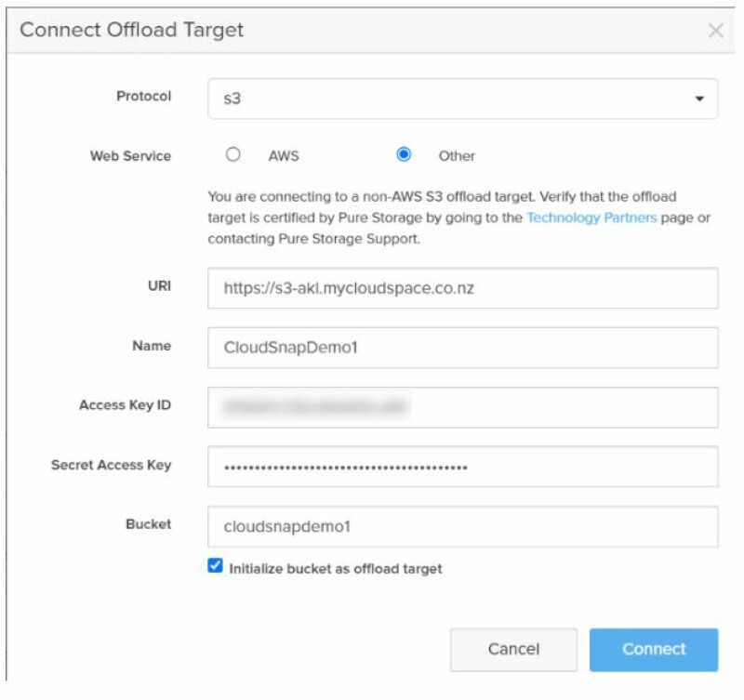Click the Initialize bucket as offload target label
Viewport: 744px width, 700px height.
point(336,569)
